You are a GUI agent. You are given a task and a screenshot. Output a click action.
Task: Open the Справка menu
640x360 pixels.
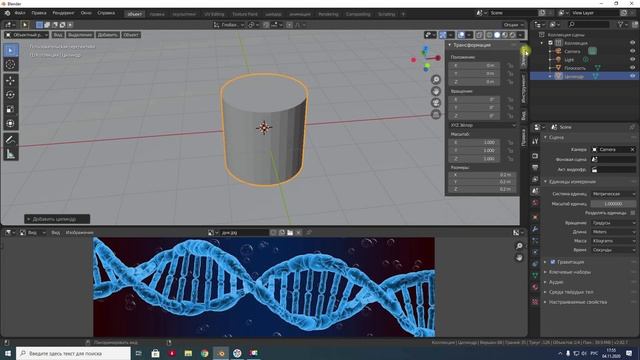(106, 13)
